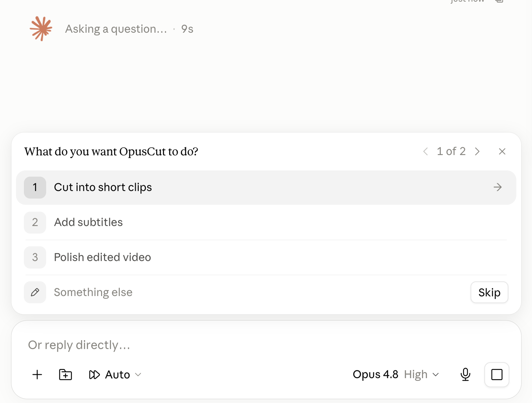
Task: Click the number 1 badge
Action: 35,187
